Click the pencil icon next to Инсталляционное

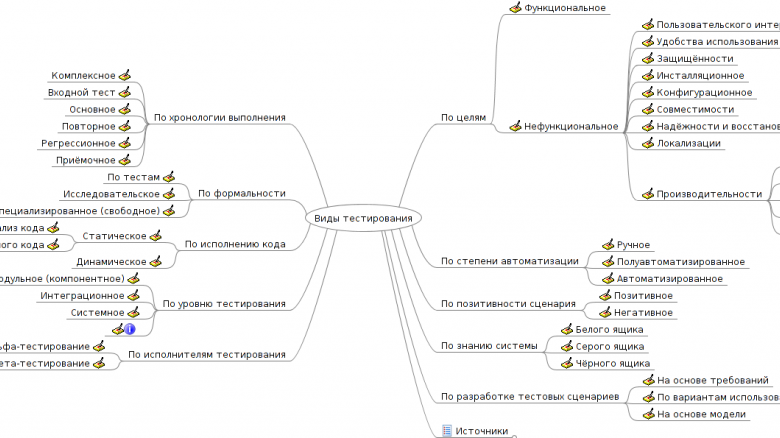click(x=647, y=75)
